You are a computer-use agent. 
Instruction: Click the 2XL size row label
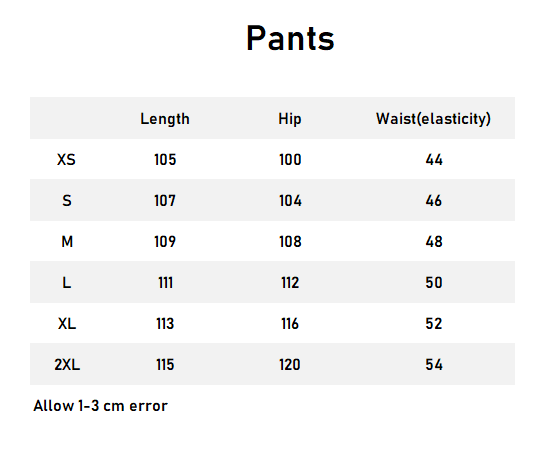(x=67, y=364)
